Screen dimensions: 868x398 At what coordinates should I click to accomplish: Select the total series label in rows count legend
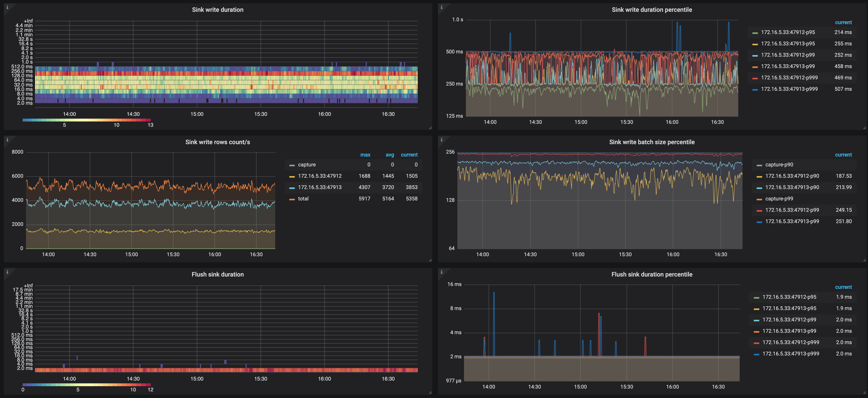pyautogui.click(x=303, y=199)
